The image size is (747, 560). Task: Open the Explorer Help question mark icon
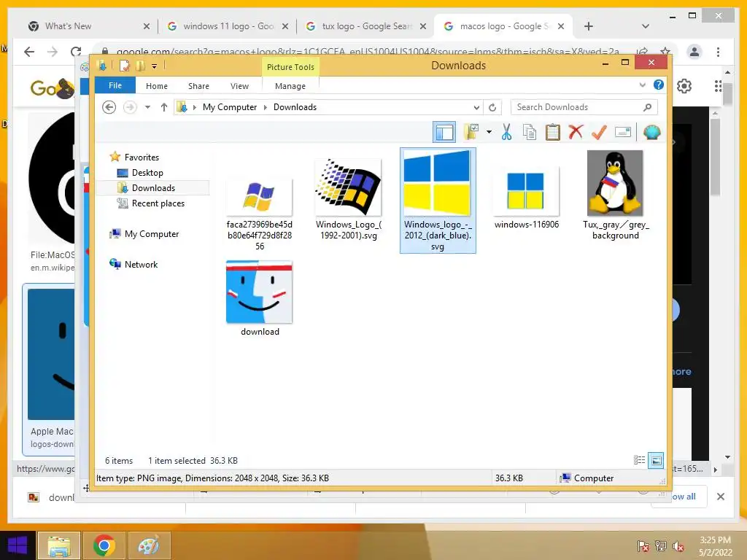[659, 85]
